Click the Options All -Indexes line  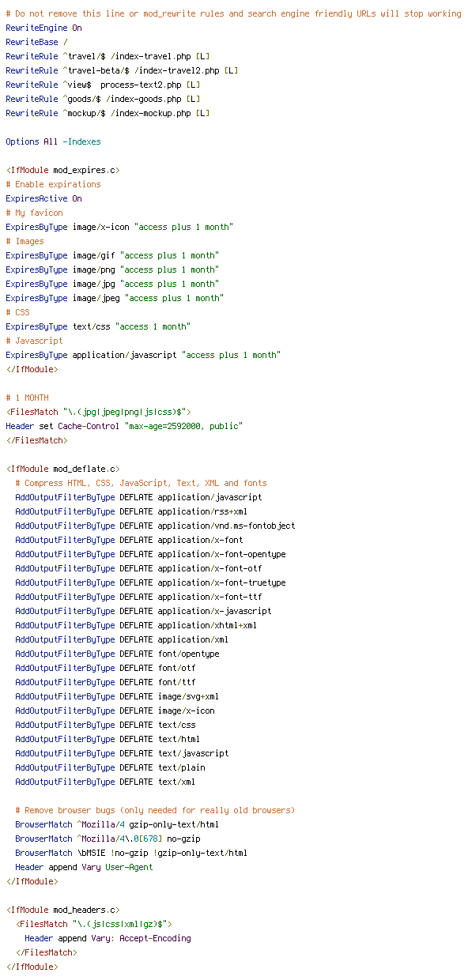(x=53, y=141)
